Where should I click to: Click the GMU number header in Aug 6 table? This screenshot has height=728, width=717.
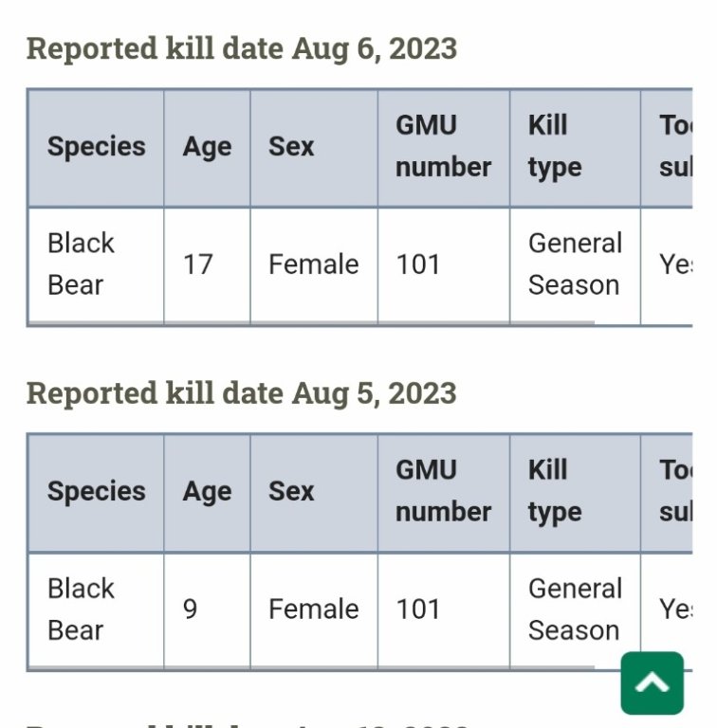(443, 147)
